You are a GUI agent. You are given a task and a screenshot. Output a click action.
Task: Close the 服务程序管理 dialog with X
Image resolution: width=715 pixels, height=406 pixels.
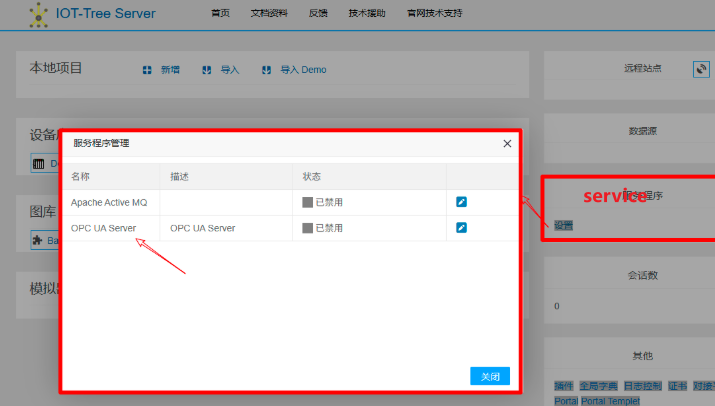(507, 144)
